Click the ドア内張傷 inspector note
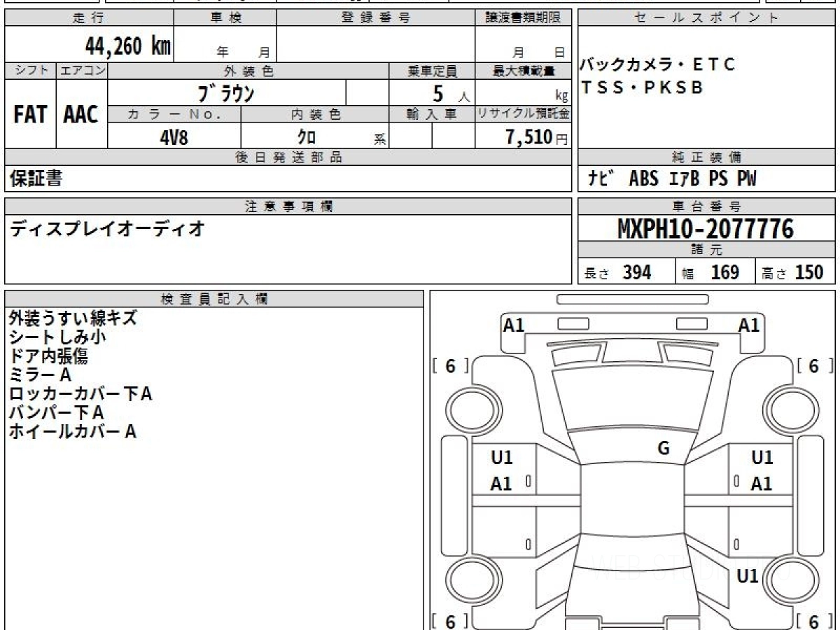840x630 pixels. (48, 356)
